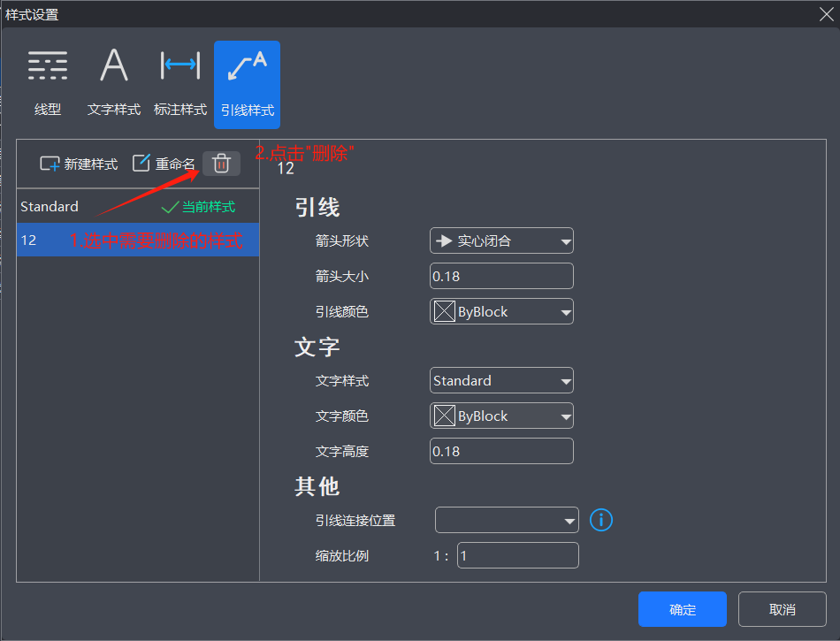Select the Standard style in list

coord(50,207)
